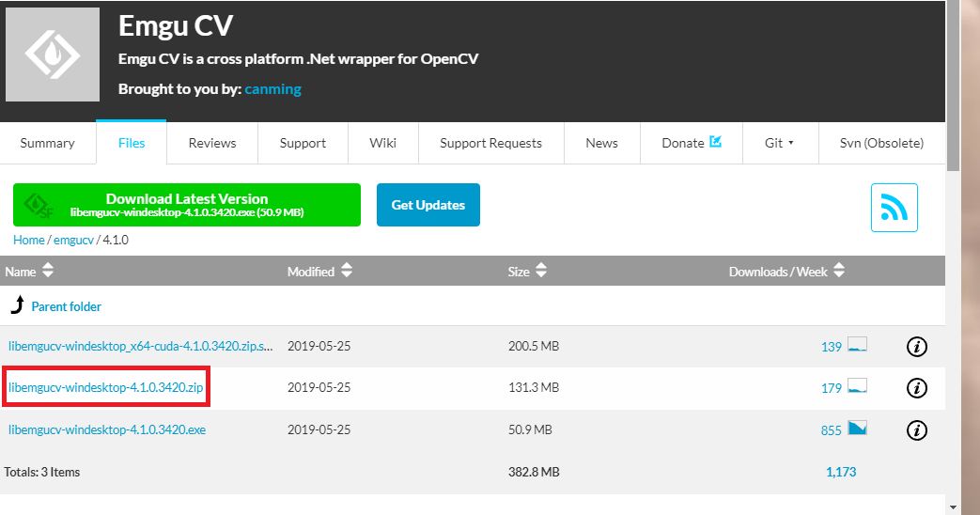Click the Get Updates button
Image resolution: width=980 pixels, height=515 pixels.
(x=428, y=205)
